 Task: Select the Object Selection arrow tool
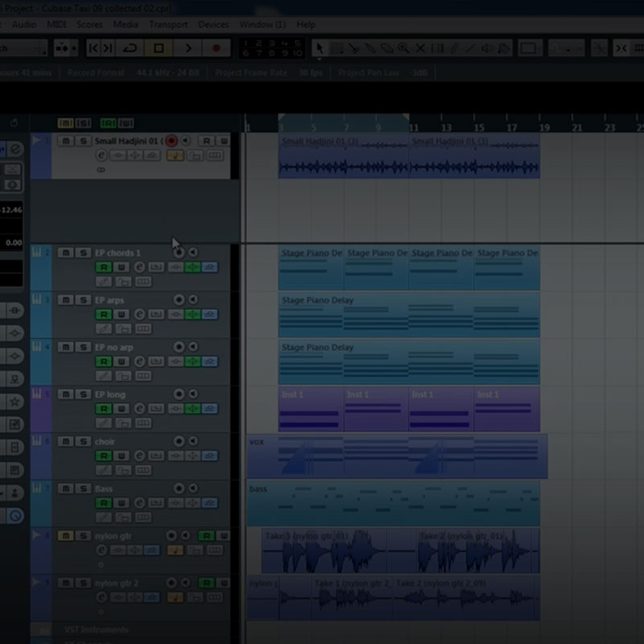[319, 48]
